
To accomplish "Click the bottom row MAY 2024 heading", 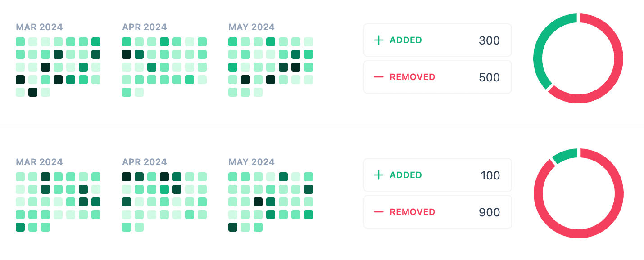I will pos(251,162).
